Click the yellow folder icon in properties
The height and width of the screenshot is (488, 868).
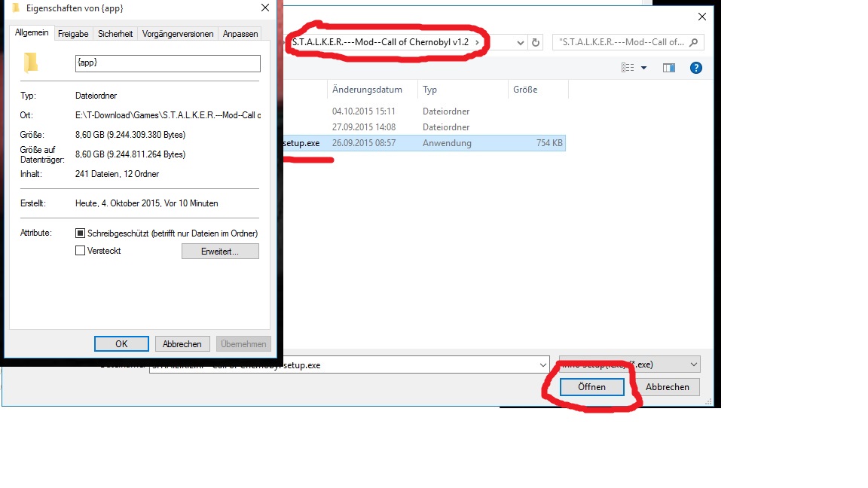(31, 63)
